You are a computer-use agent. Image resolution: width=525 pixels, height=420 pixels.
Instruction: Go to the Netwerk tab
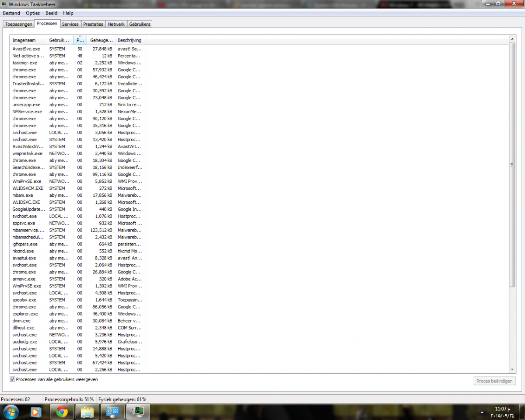coord(116,24)
